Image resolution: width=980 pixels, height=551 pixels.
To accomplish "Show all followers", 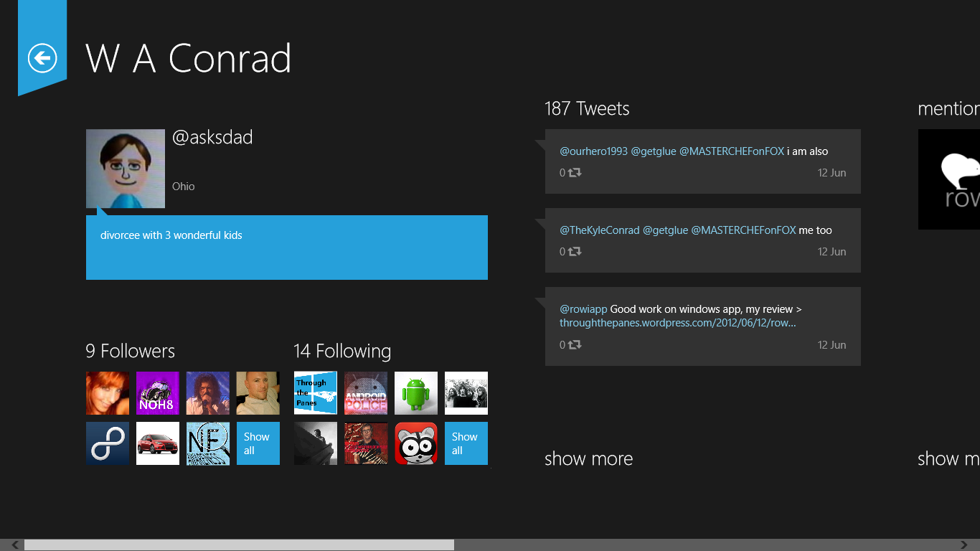I will [258, 443].
